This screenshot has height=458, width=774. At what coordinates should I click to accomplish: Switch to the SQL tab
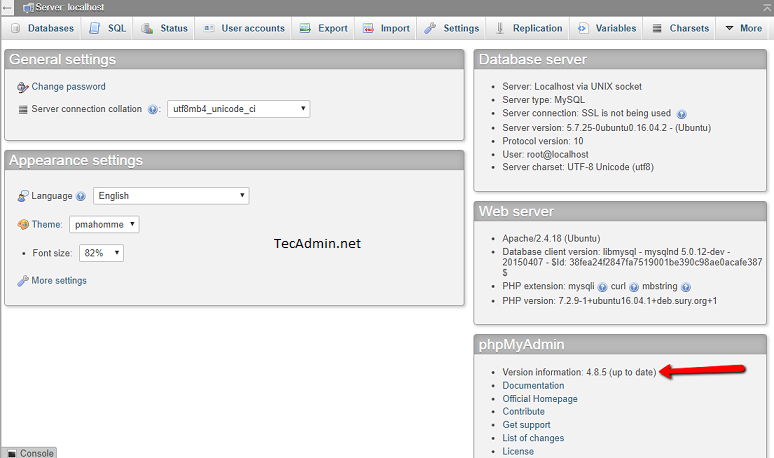pos(107,28)
